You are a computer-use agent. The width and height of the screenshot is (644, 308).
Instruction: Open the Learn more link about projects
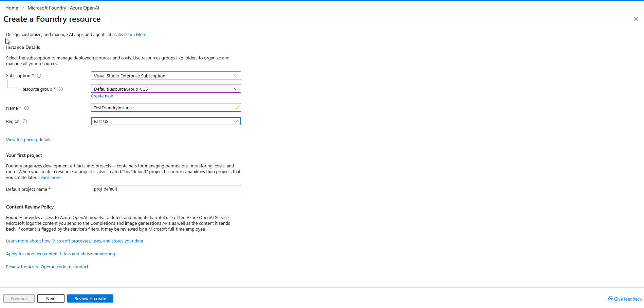(50, 177)
